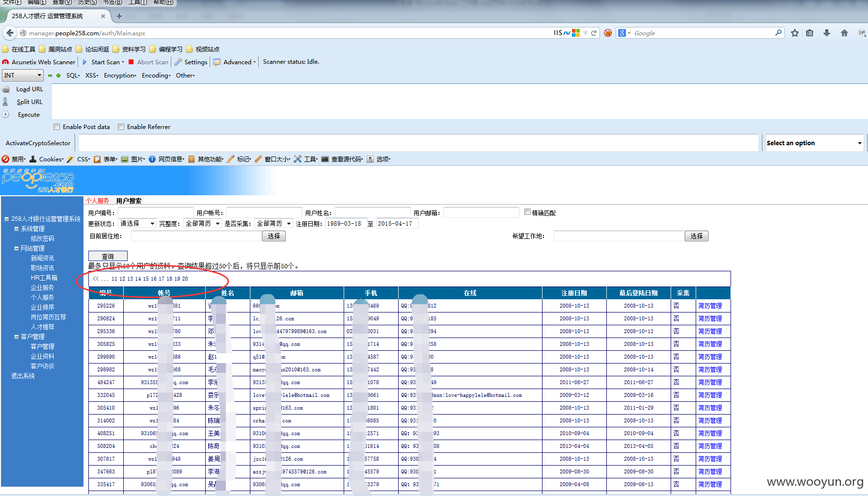Image resolution: width=868 pixels, height=496 pixels.
Task: Open the bookmarks list icon
Action: (x=810, y=33)
